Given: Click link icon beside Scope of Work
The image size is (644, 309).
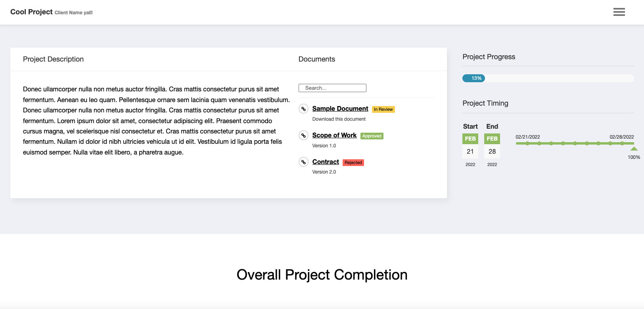Looking at the screenshot, I should click(x=303, y=135).
